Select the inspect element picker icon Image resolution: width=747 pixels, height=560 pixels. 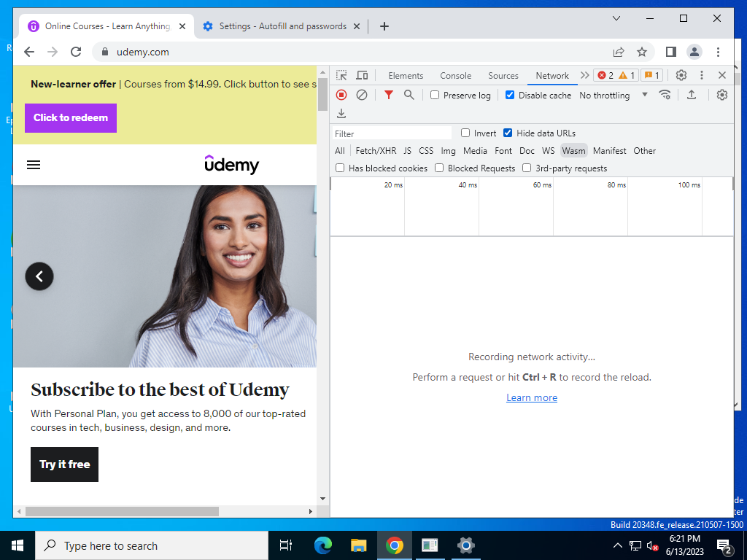[341, 75]
